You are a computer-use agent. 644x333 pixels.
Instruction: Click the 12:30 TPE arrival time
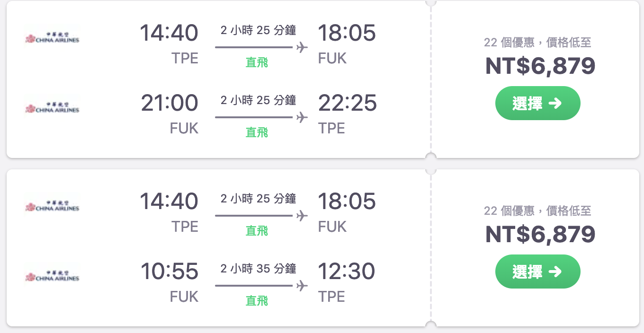[346, 272]
